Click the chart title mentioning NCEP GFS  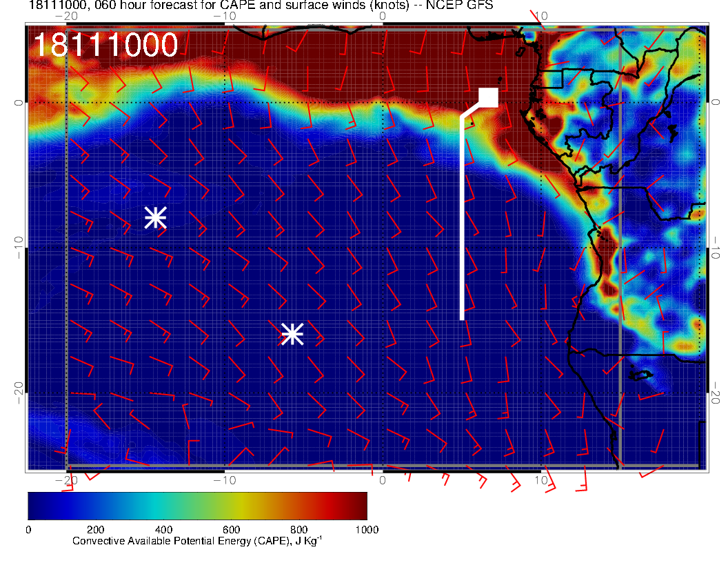pos(261,6)
